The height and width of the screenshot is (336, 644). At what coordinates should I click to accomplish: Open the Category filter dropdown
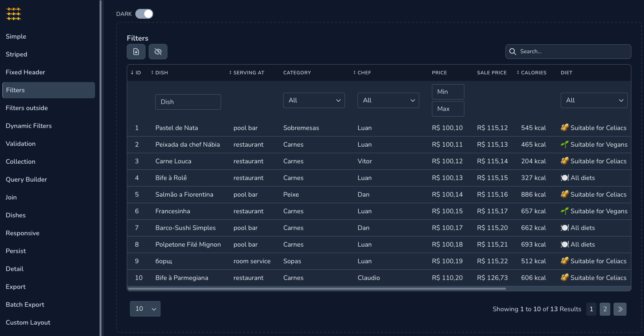[314, 100]
